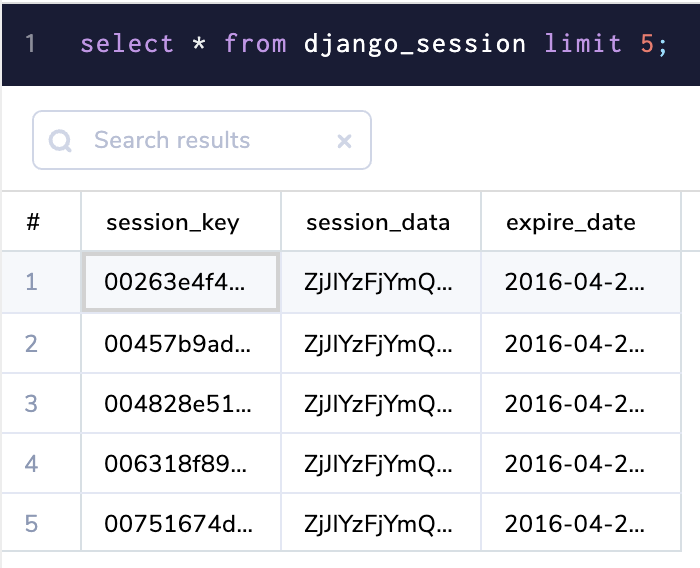Select the 00457b9ad session key cell
700x568 pixels.
180,343
